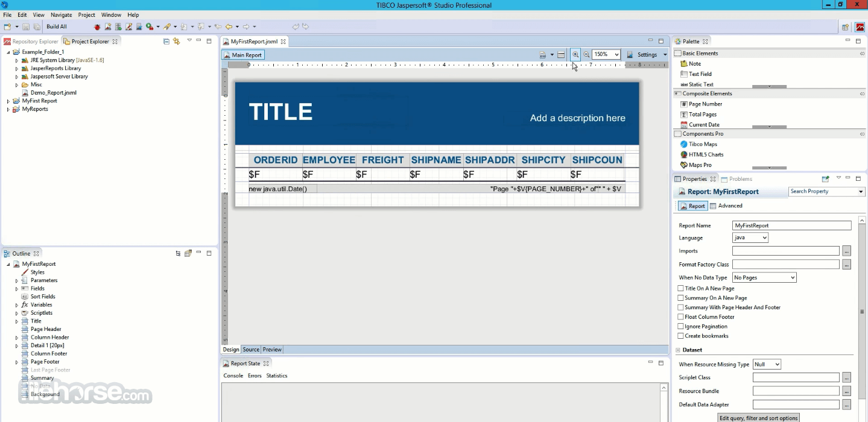Open the Language java dropdown
Image resolution: width=868 pixels, height=422 pixels.
pyautogui.click(x=750, y=238)
